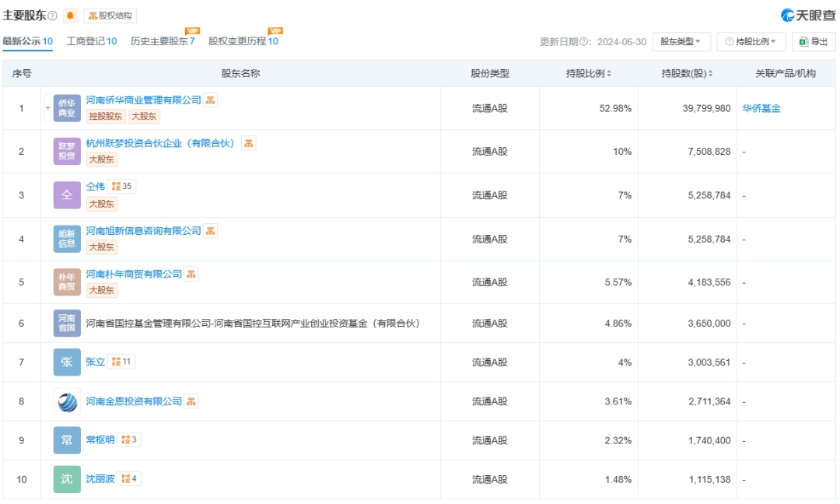Click the orange bell alert icon
The height and width of the screenshot is (504, 840).
(71, 16)
